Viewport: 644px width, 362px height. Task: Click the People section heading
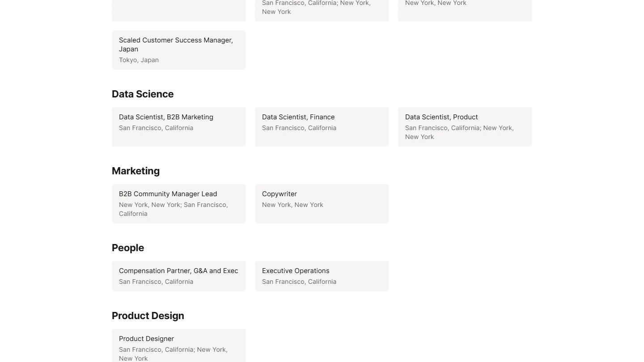pos(128,248)
